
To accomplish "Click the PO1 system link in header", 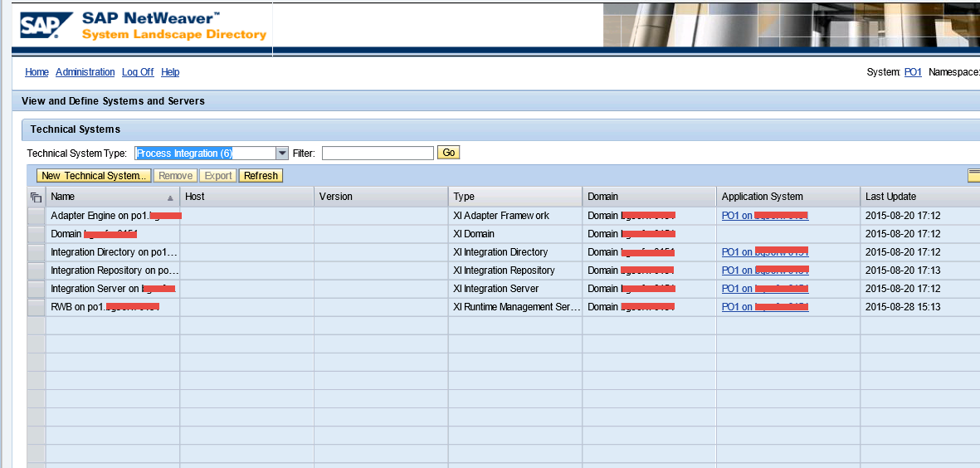I will point(913,72).
